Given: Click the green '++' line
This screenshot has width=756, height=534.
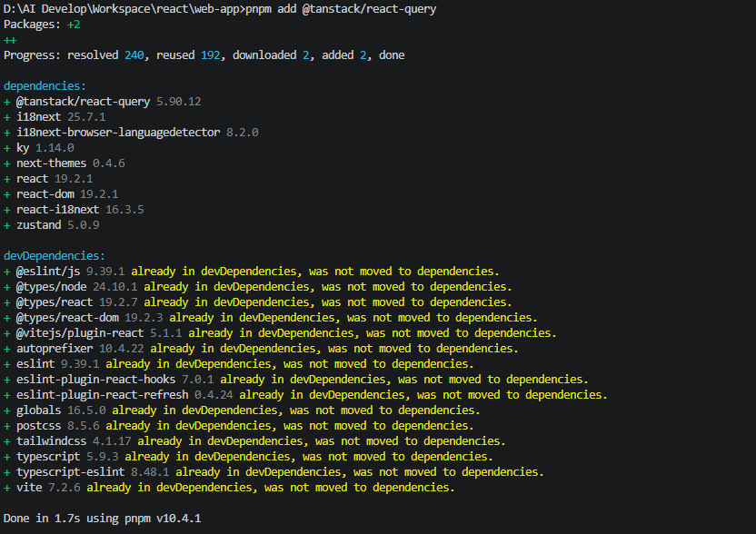Looking at the screenshot, I should tap(10, 41).
